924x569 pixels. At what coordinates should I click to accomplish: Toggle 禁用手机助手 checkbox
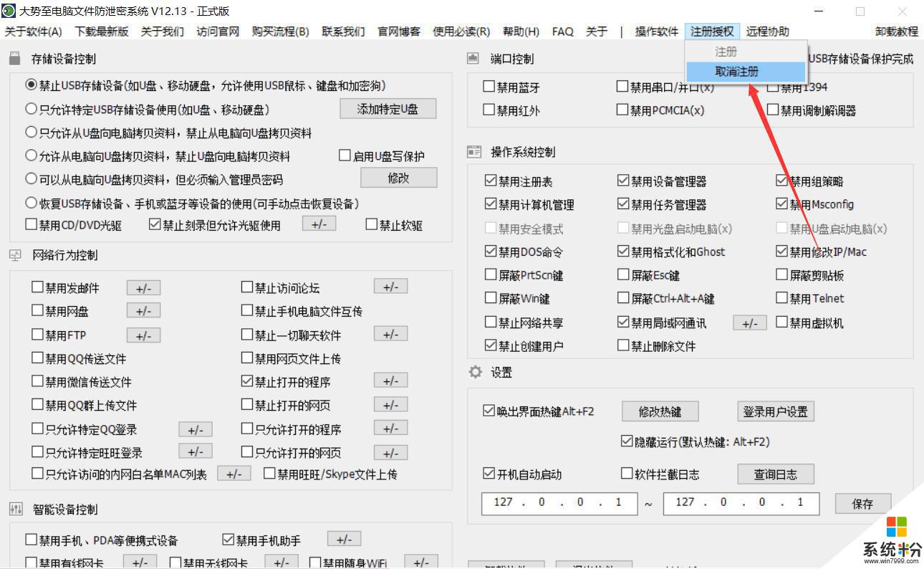(x=228, y=540)
